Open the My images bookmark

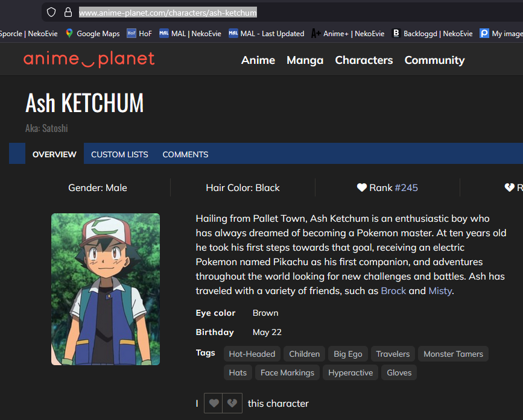click(501, 34)
